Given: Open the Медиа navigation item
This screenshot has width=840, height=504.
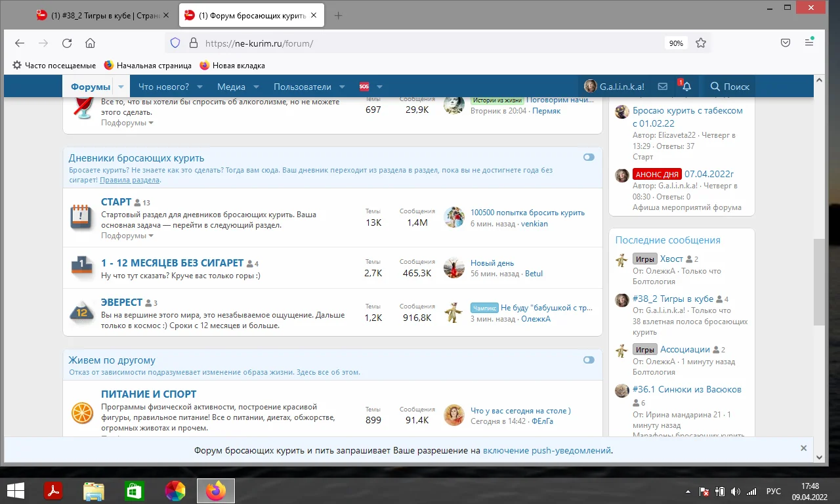Looking at the screenshot, I should 231,87.
